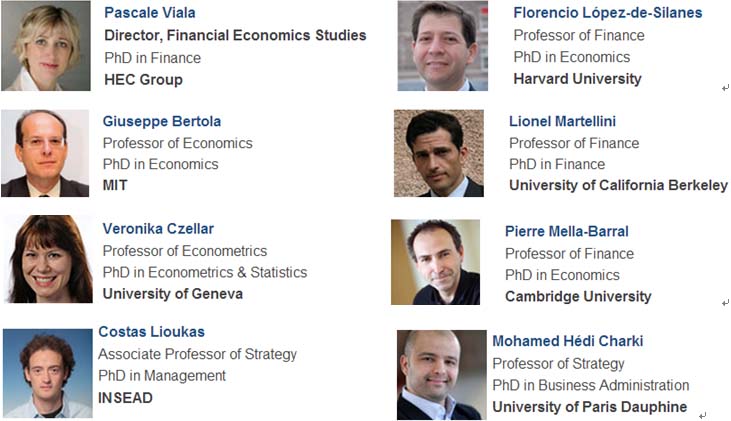731x421 pixels.
Task: Click Pierre Mella-Barral's portrait photo
Action: 435,262
